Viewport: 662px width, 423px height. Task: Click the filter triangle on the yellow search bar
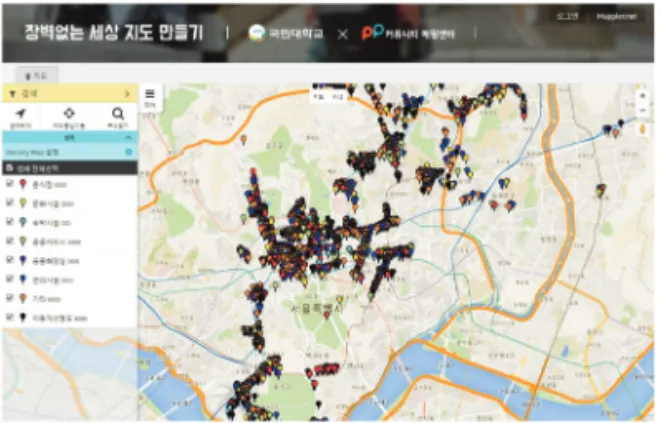click(x=12, y=94)
